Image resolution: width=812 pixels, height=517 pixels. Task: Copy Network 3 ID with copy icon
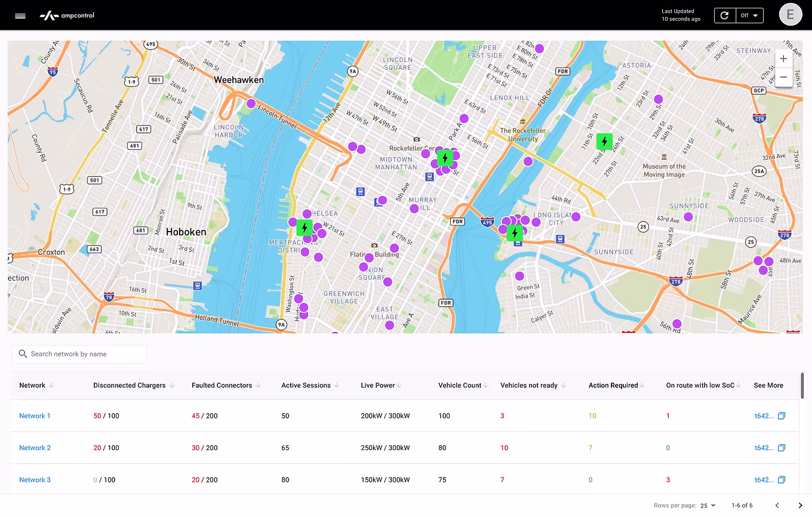pyautogui.click(x=781, y=479)
